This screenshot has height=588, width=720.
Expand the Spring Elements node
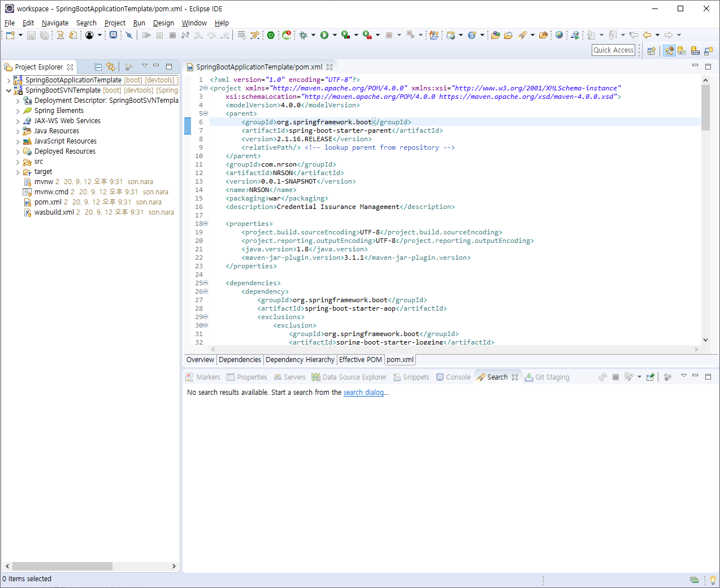click(x=18, y=111)
